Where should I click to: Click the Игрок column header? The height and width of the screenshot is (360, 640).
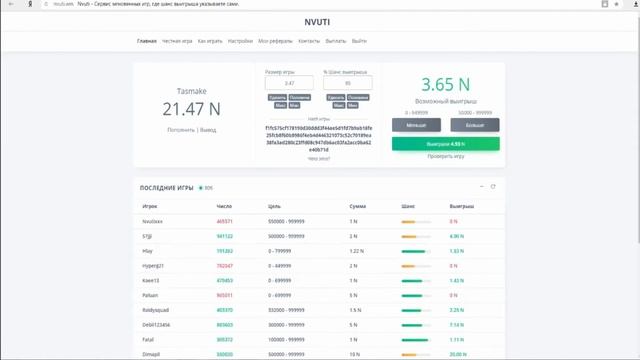149,207
